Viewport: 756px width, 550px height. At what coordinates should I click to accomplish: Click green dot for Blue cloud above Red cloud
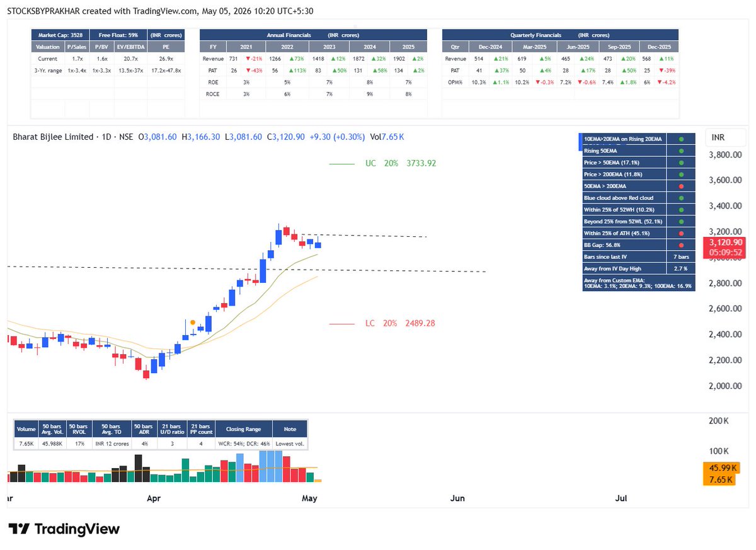tap(680, 198)
